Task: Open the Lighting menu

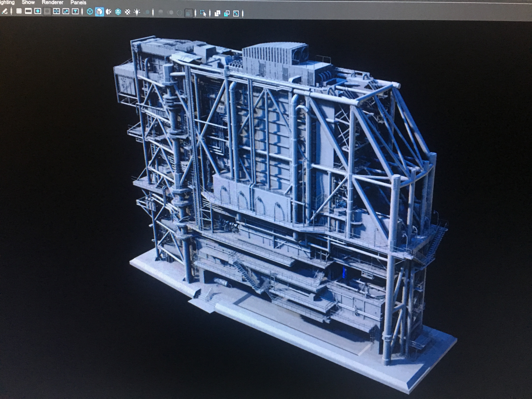Action: click(x=7, y=2)
